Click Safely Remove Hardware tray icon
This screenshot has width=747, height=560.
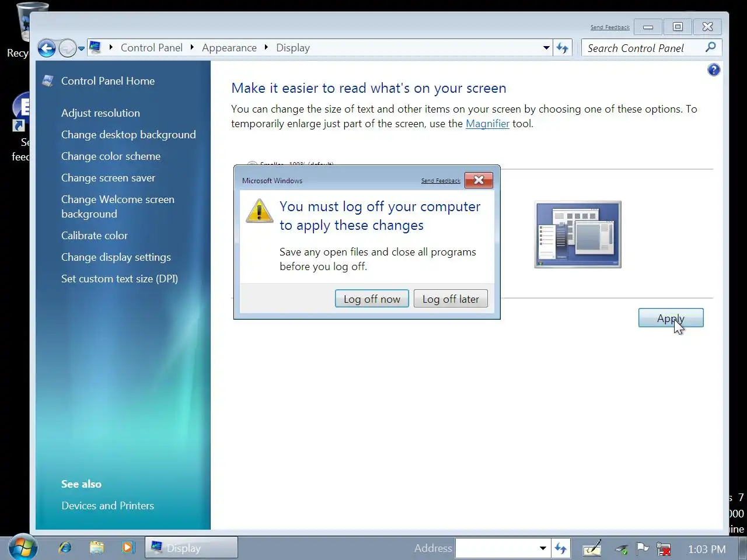click(622, 549)
